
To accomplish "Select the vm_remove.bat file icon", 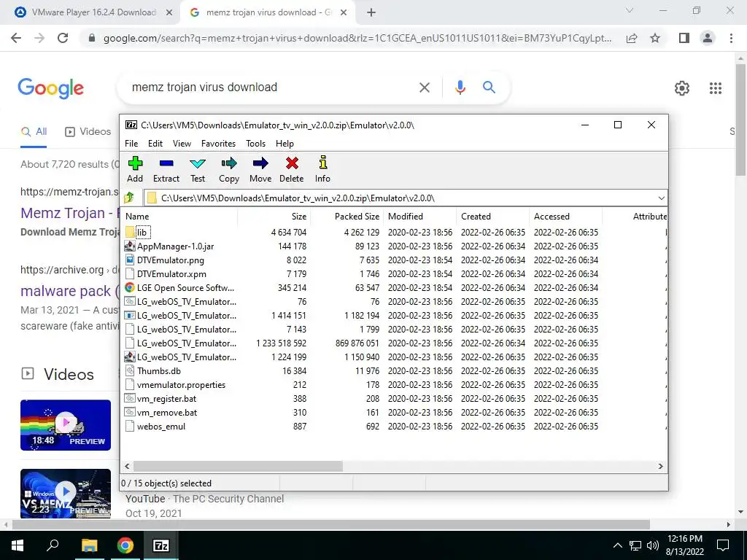I will [x=130, y=413].
